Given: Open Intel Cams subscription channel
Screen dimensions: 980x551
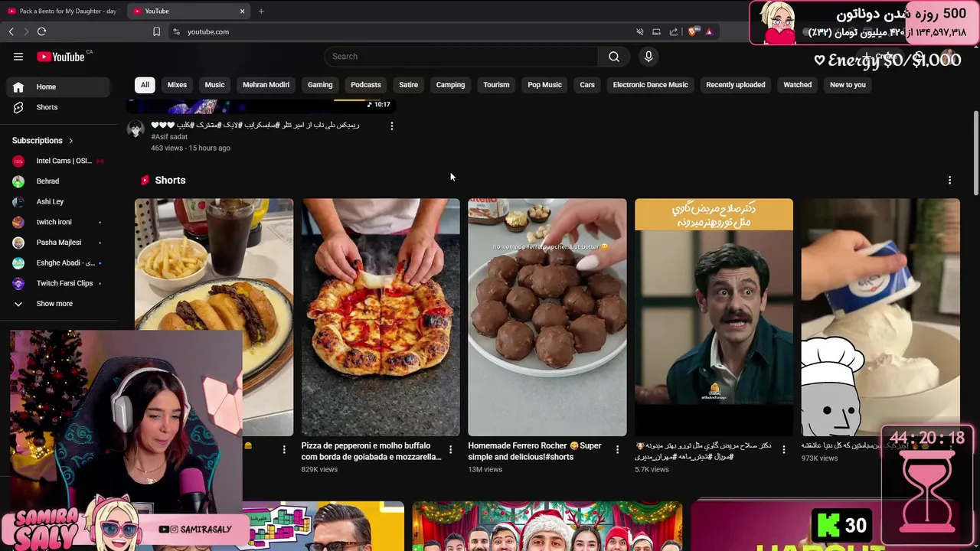Looking at the screenshot, I should coord(58,161).
